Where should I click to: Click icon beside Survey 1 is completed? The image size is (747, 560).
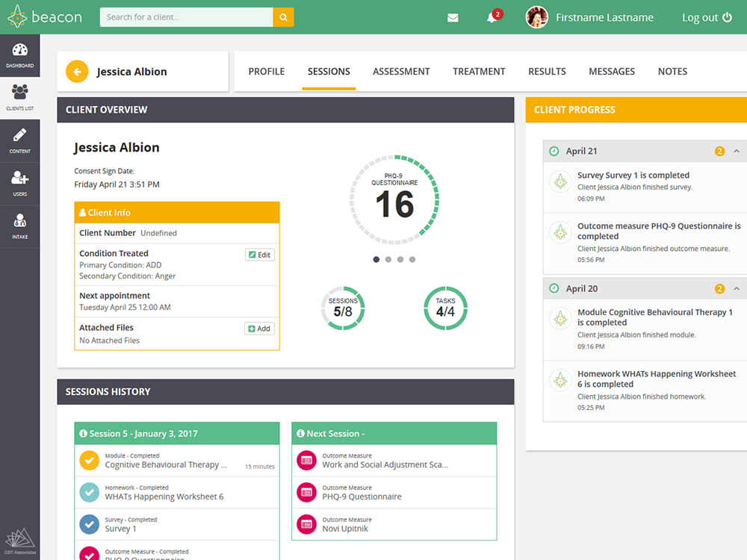pos(560,181)
